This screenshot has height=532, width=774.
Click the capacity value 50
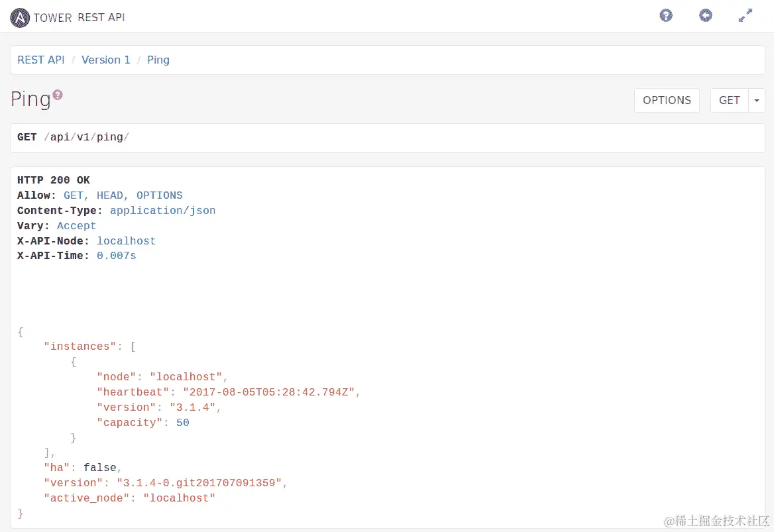tap(183, 423)
